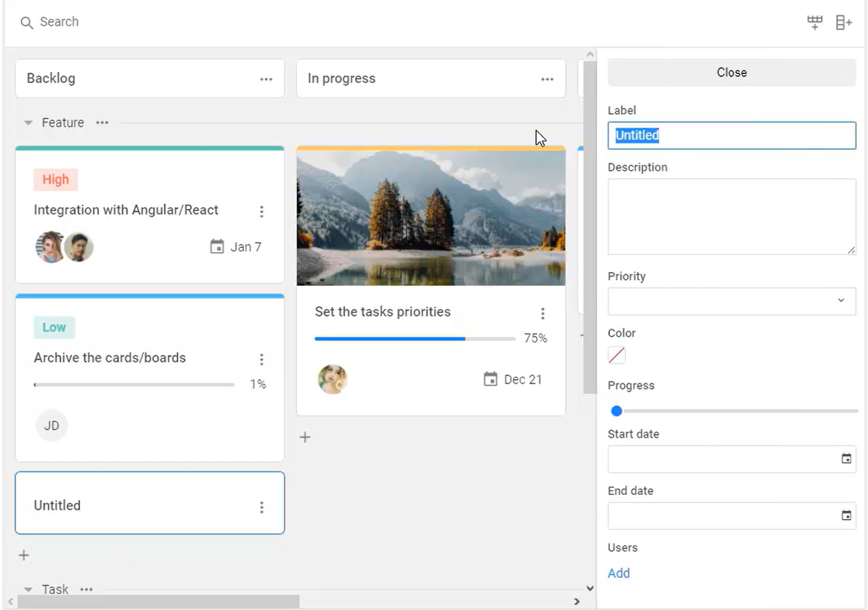This screenshot has width=868, height=610.
Task: Collapse the Feature row
Action: coord(29,122)
